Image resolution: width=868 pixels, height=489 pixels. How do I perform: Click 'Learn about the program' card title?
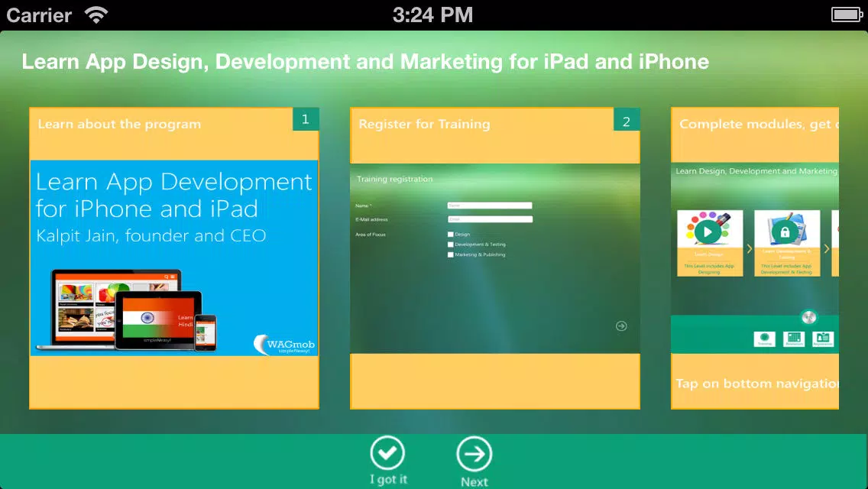tap(119, 124)
